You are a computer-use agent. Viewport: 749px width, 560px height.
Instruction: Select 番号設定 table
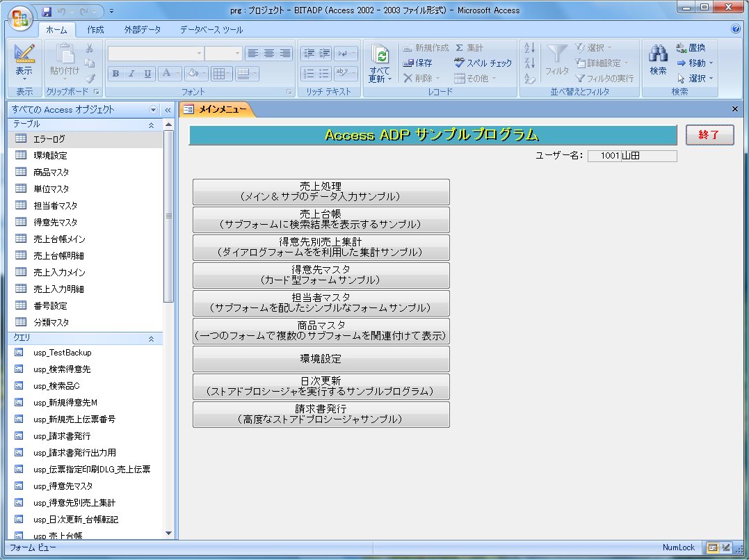85,306
